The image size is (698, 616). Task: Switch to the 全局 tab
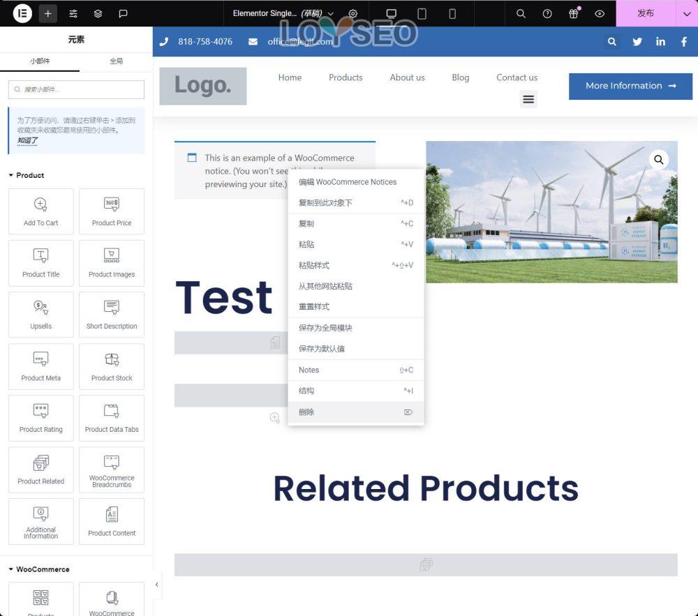tap(116, 61)
